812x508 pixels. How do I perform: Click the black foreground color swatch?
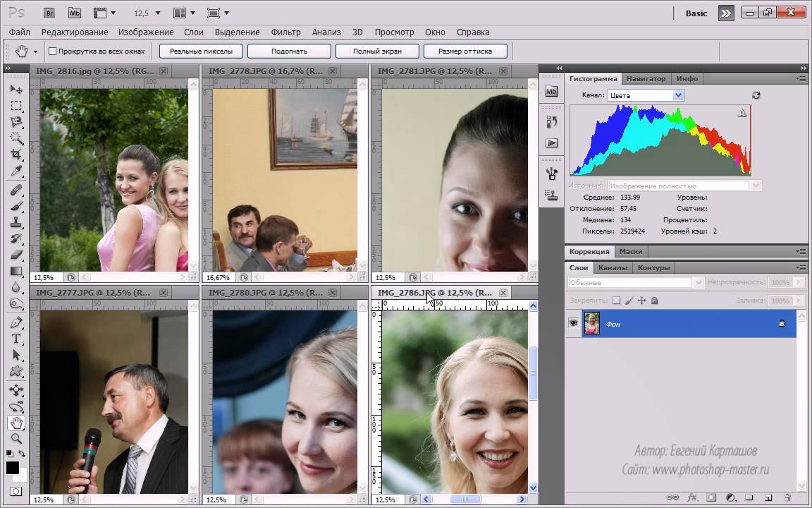tap(12, 468)
